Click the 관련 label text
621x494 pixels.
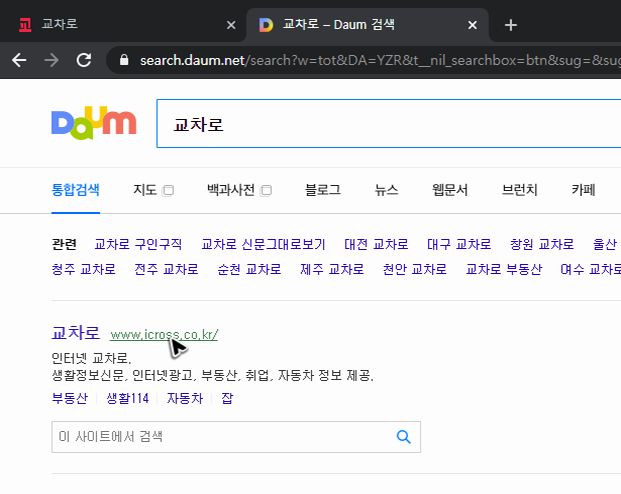[64, 244]
